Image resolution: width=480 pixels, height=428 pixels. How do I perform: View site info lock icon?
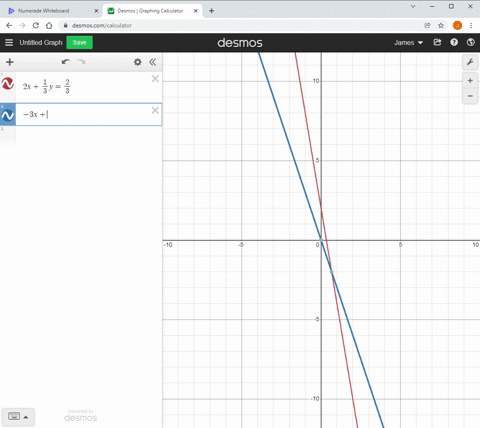(x=66, y=25)
